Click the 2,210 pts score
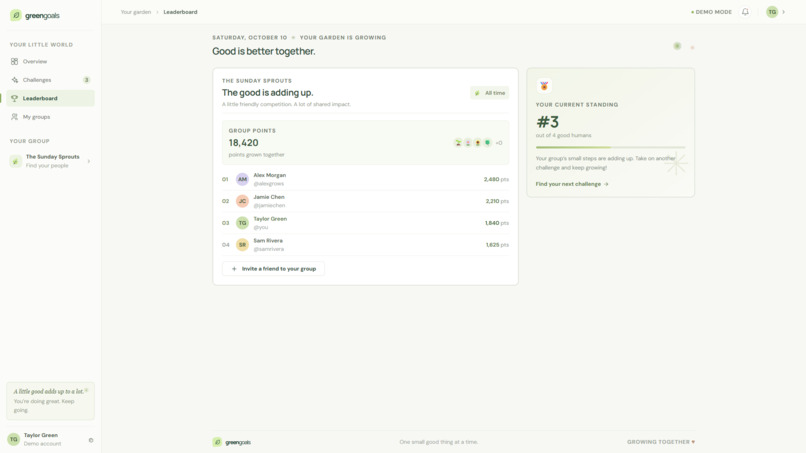 497,201
